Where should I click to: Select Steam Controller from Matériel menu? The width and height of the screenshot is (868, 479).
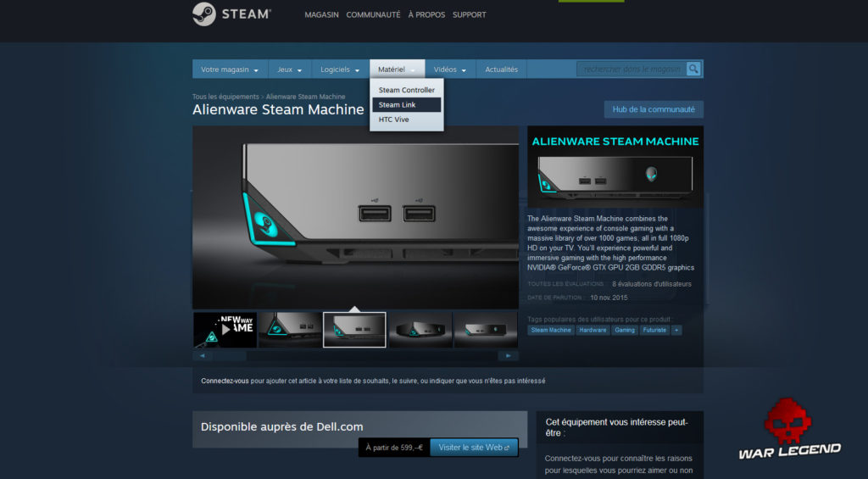coord(406,90)
